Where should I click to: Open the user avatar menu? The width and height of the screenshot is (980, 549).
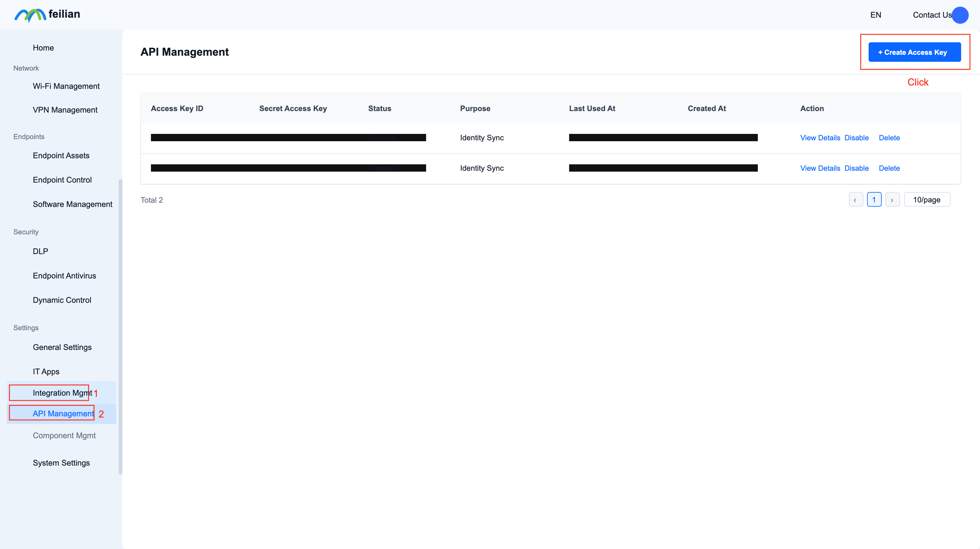point(960,15)
